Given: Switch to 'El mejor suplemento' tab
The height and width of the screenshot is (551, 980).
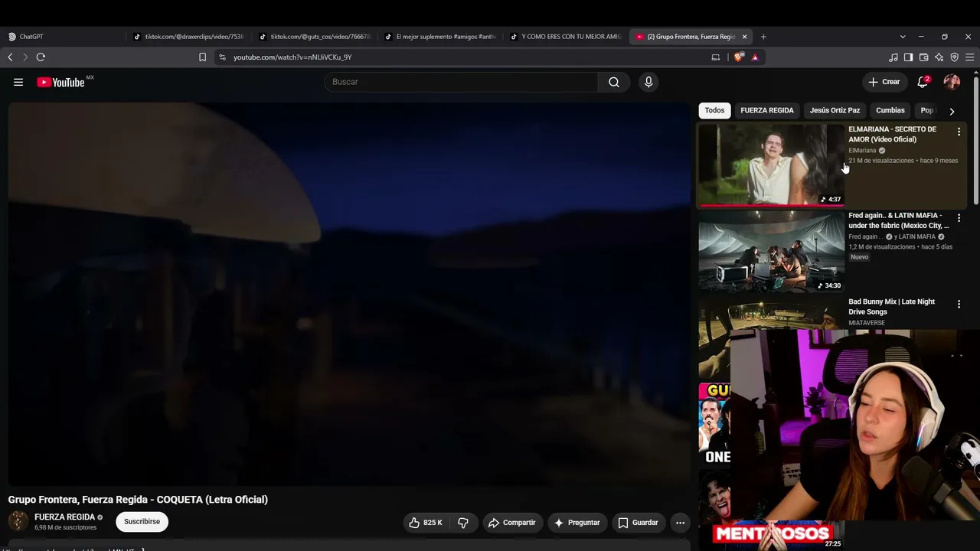Looking at the screenshot, I should pyautogui.click(x=440, y=37).
